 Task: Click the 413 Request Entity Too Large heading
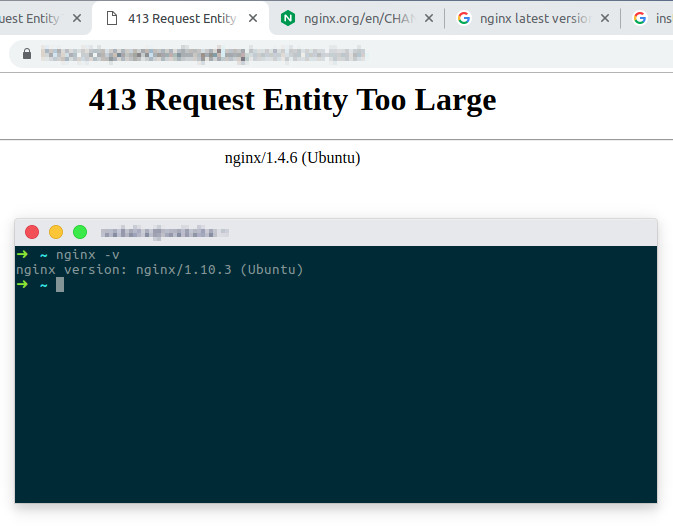[292, 100]
